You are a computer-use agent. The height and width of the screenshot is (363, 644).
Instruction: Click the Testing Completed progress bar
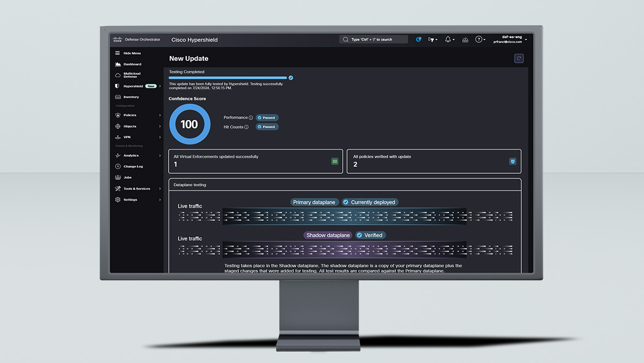228,78
